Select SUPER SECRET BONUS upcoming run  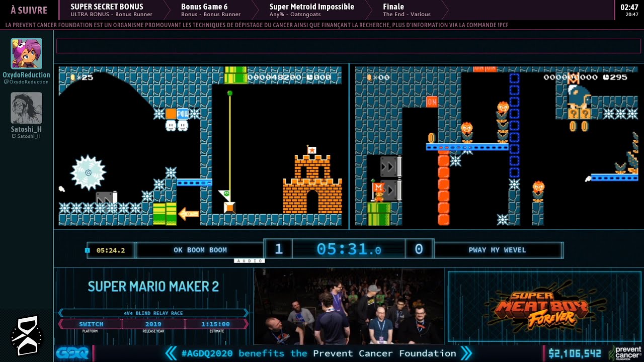111,10
